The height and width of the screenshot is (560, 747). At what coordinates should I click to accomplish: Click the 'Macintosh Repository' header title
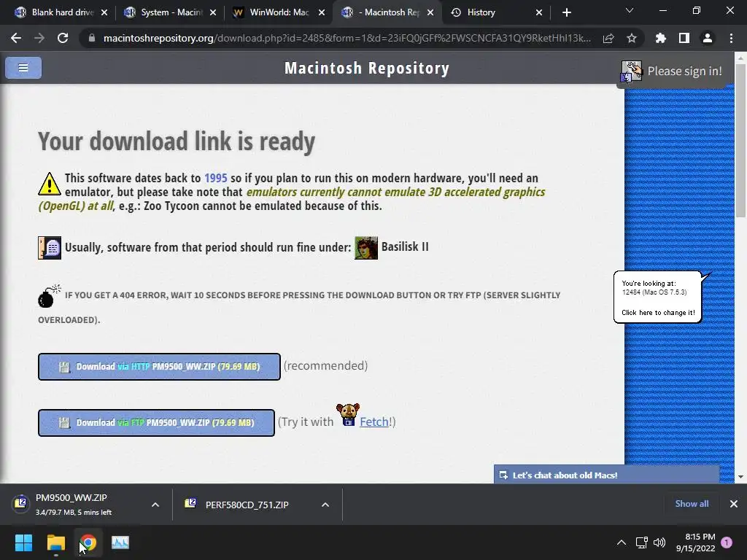click(x=367, y=68)
